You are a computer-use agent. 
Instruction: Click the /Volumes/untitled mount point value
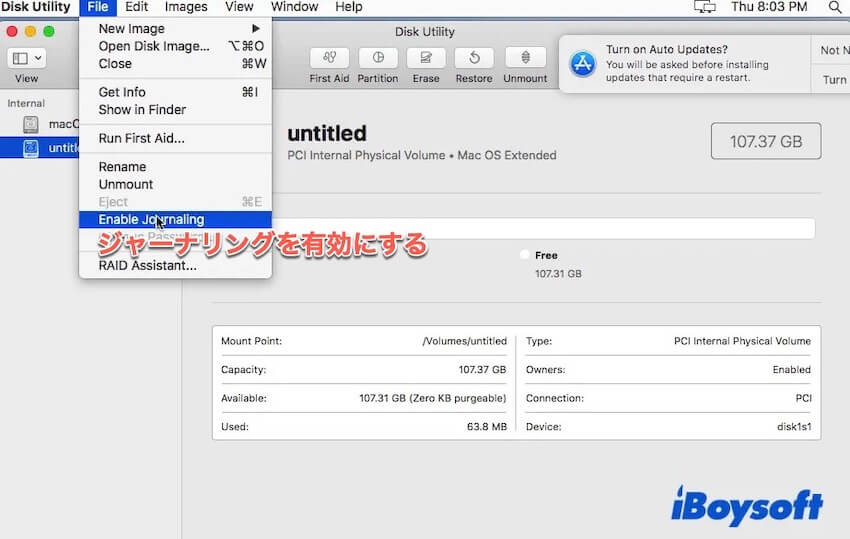click(x=465, y=341)
